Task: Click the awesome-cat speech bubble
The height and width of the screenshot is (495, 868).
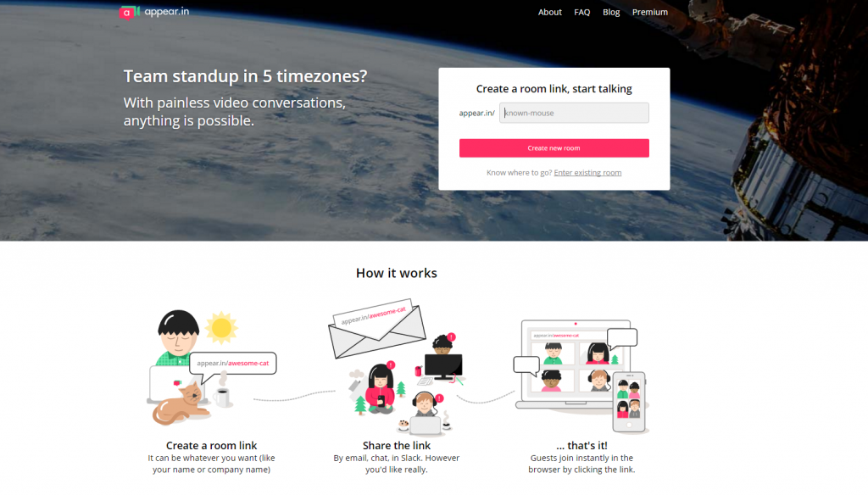Action: [x=233, y=365]
